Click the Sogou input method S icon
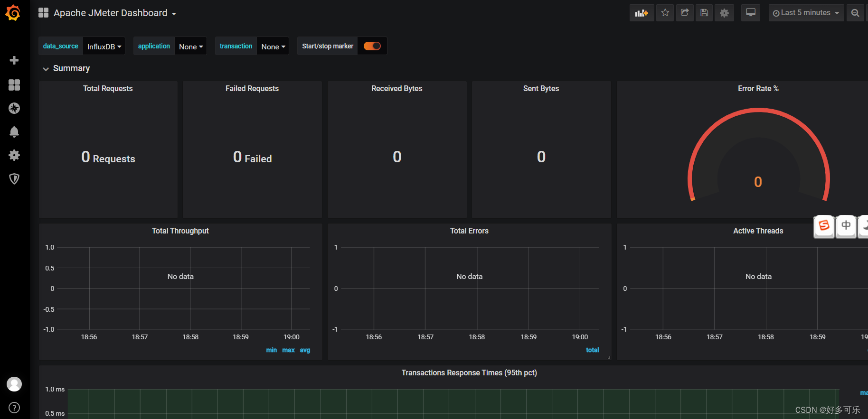 pos(824,226)
